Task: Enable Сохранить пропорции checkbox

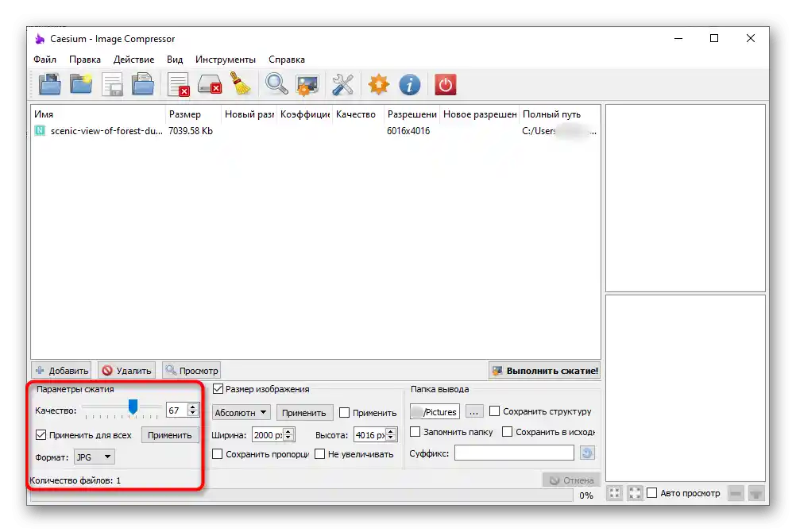Action: point(218,454)
